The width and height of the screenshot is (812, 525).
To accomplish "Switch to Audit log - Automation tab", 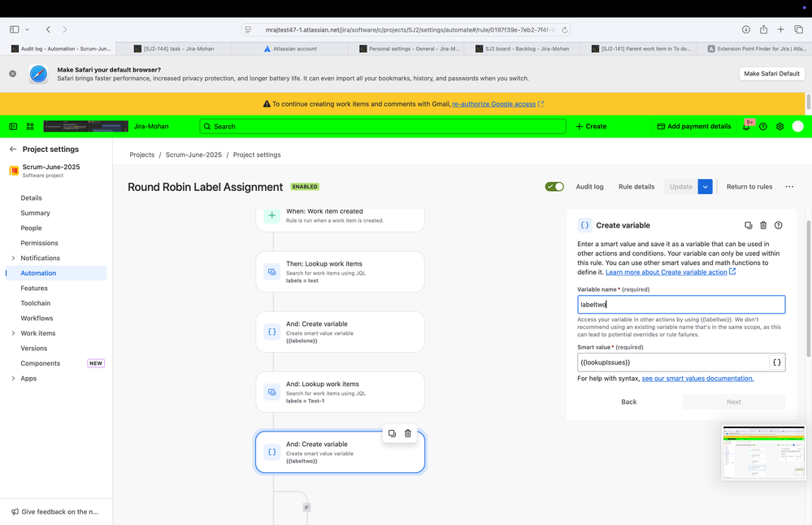I will click(59, 49).
